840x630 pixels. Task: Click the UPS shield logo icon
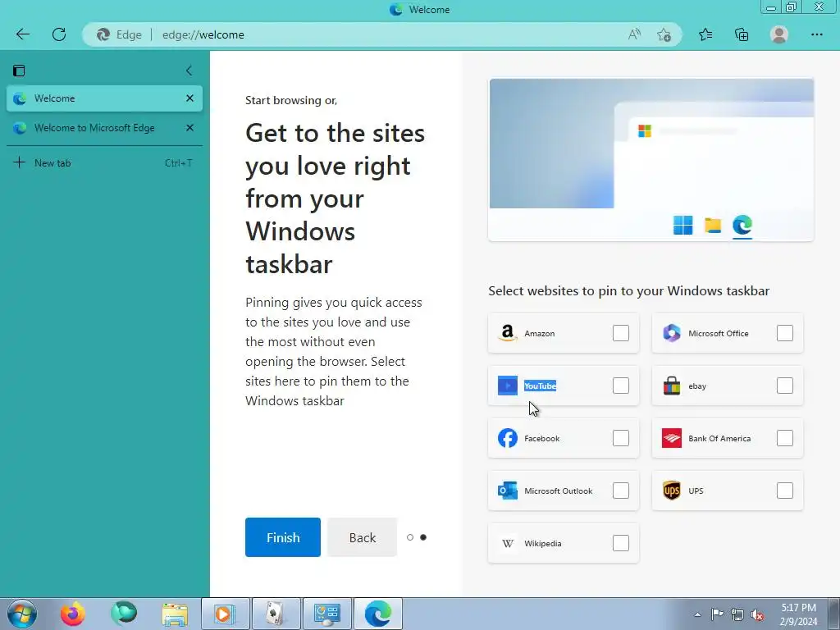(671, 491)
